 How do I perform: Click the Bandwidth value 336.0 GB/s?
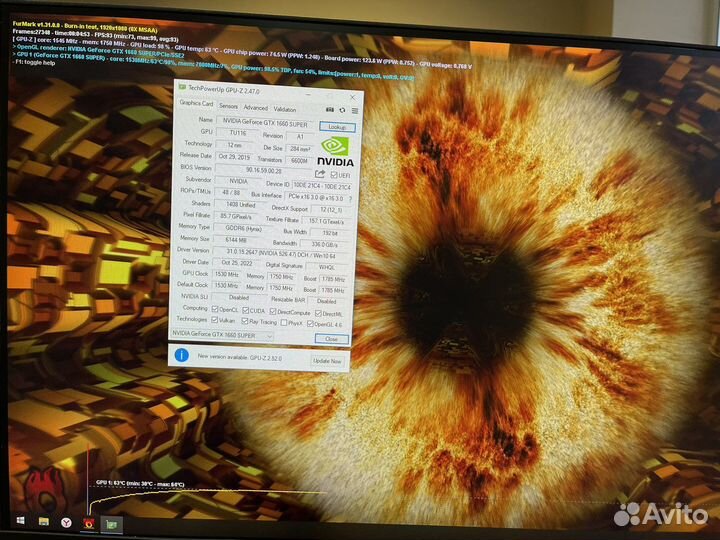(x=325, y=244)
